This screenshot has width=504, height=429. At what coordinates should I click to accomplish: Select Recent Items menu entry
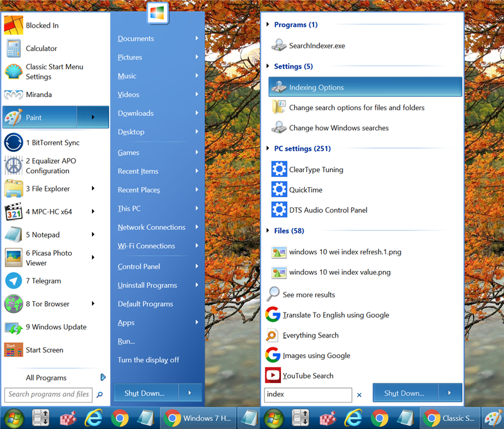coord(157,171)
